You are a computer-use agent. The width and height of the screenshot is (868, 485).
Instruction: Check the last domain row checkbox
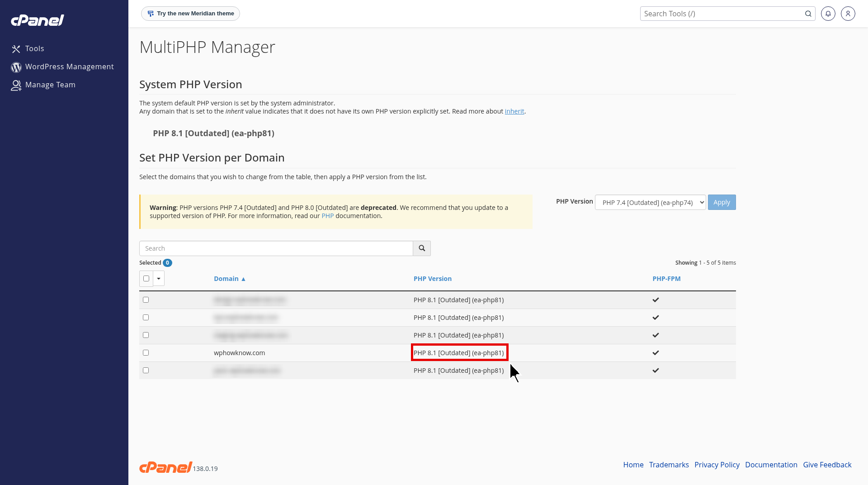146,370
